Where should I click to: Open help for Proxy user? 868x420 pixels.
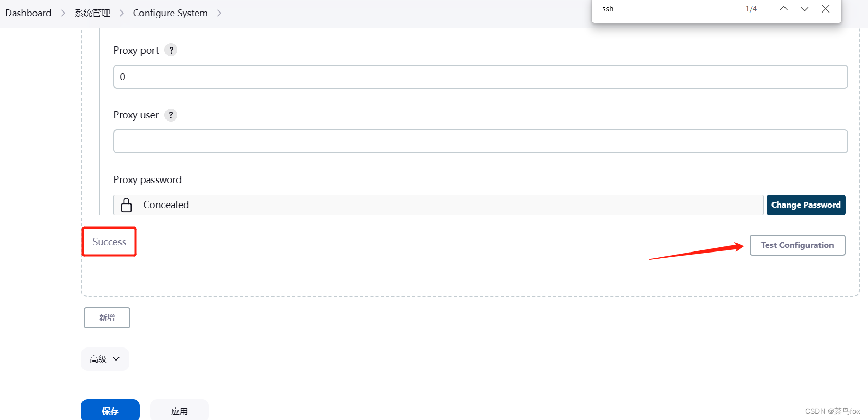[171, 115]
